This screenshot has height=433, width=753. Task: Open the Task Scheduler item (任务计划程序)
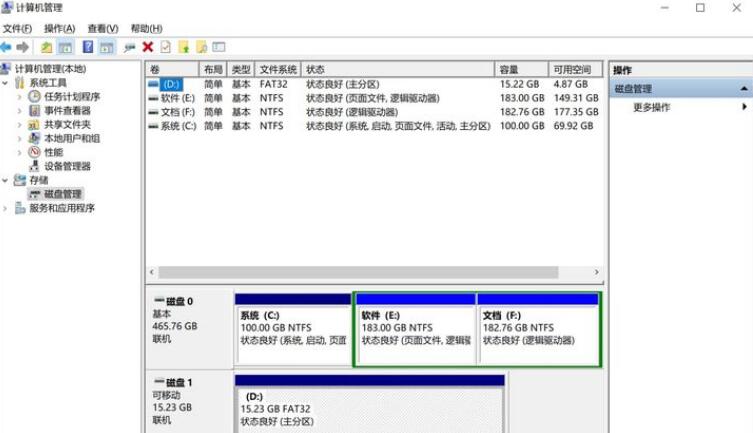tap(72, 96)
